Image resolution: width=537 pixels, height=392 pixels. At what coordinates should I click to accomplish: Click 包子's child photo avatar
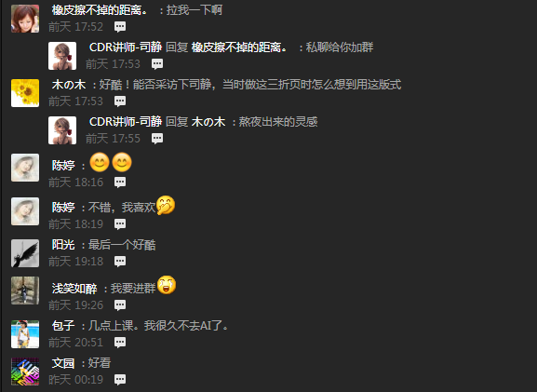pyautogui.click(x=25, y=334)
